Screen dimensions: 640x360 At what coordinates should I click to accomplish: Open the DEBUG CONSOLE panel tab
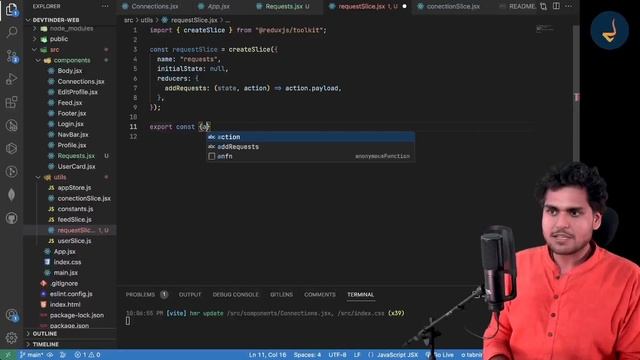[236, 294]
